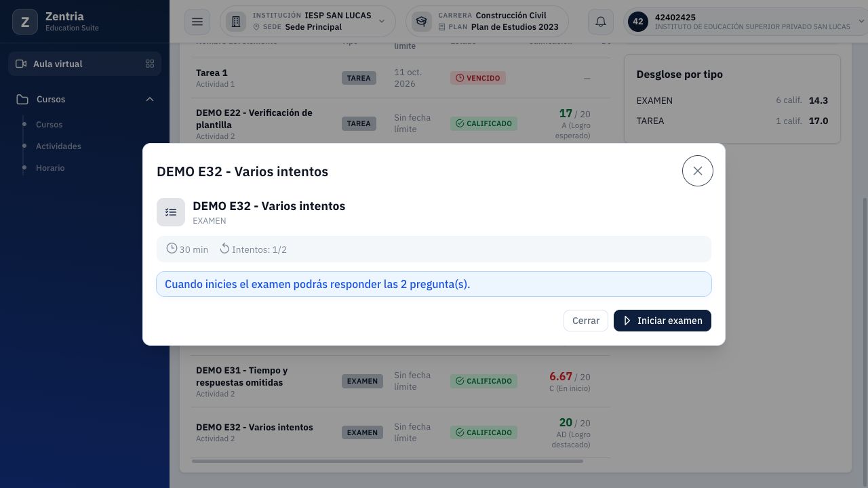This screenshot has height=488, width=868.
Task: Click the VENCIDO status badge
Action: 478,78
